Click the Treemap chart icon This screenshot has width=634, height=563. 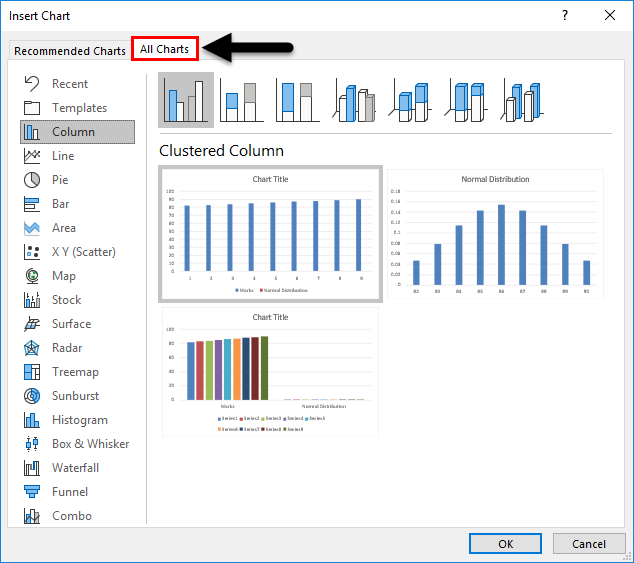(x=32, y=372)
